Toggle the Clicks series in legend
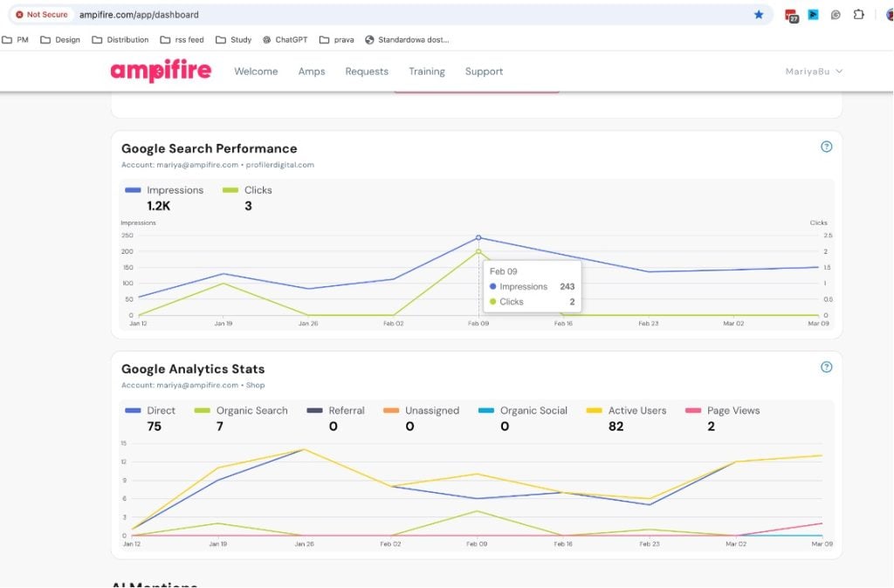Viewport: 894px width, 588px height. click(x=247, y=189)
